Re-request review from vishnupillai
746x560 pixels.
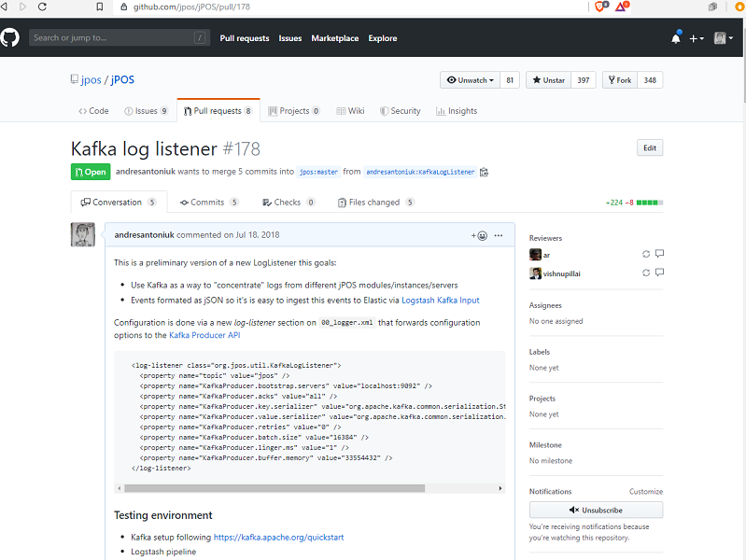click(x=645, y=273)
